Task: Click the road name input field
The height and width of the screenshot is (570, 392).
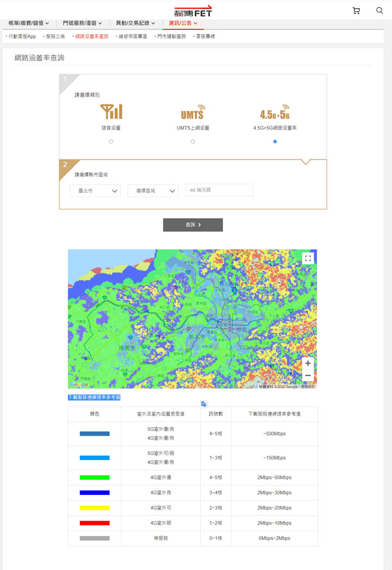Action: [x=219, y=190]
